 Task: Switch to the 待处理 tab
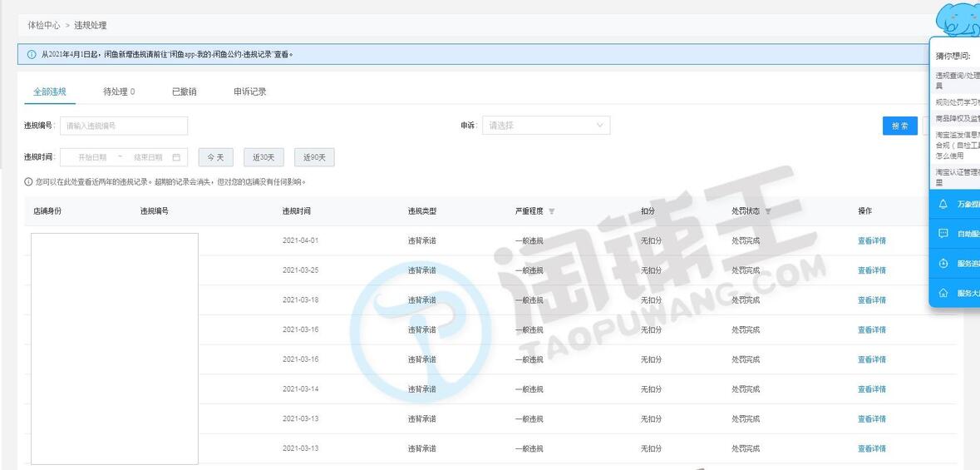point(119,92)
